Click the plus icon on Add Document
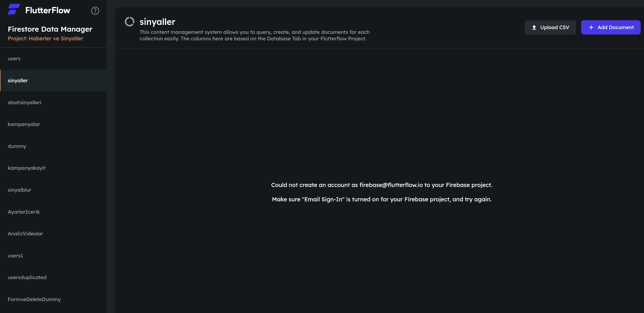The width and height of the screenshot is (644, 313). 591,27
